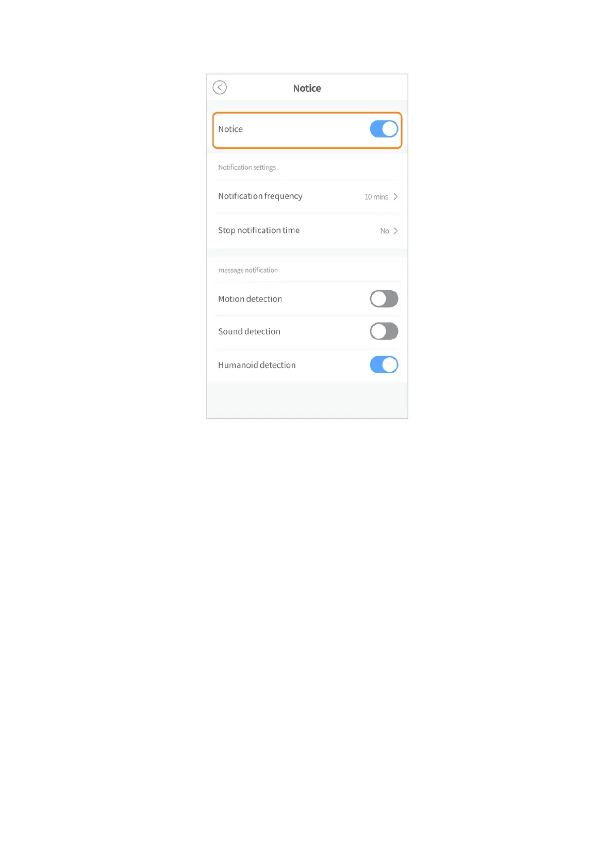Select the 10 mins frequency value
The image size is (614, 868).
(x=376, y=197)
